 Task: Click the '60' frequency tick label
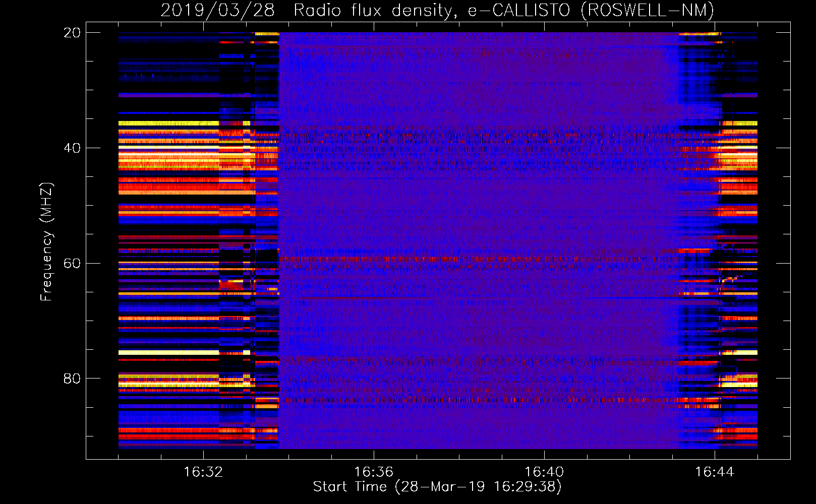tap(72, 264)
